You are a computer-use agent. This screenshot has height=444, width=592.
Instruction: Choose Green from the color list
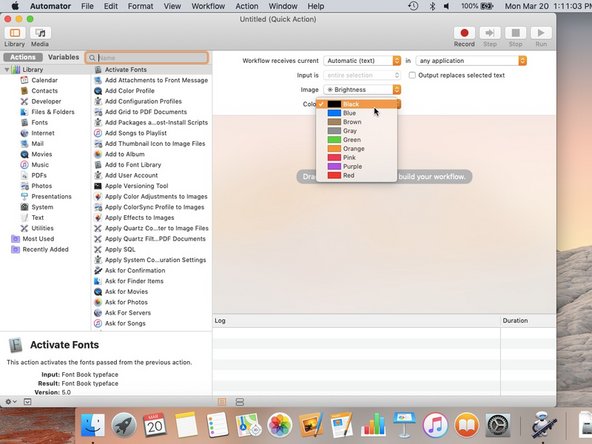[x=357, y=140]
